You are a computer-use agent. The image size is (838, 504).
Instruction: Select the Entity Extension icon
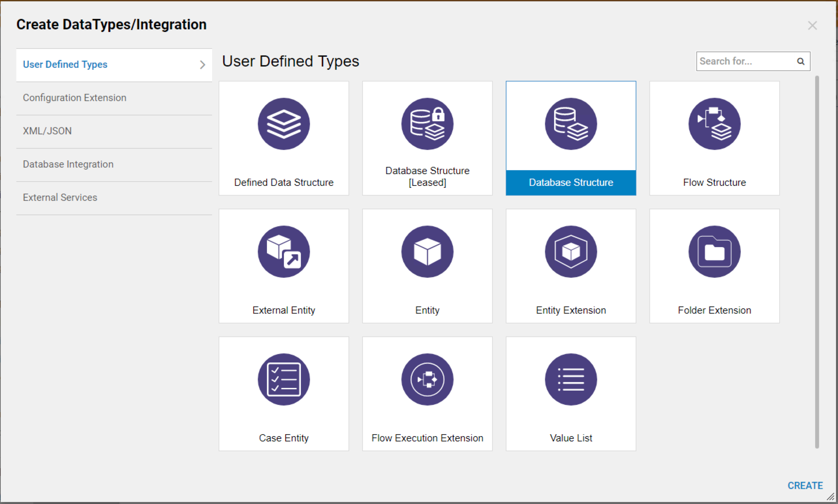click(x=571, y=252)
